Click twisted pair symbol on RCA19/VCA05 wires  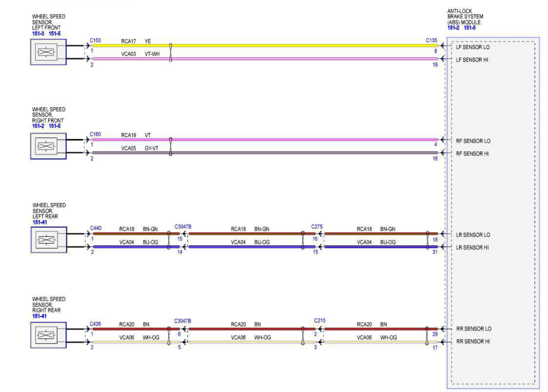(x=171, y=146)
